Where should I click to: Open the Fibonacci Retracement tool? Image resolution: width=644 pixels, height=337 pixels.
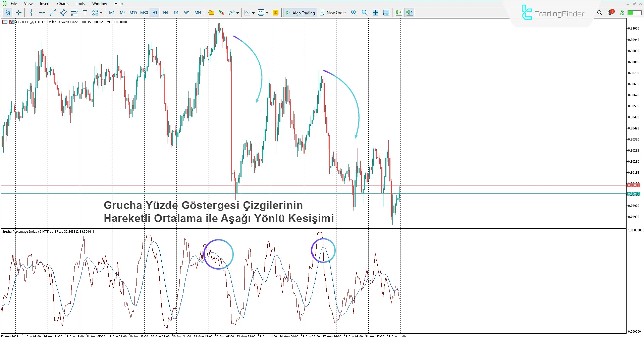pyautogui.click(x=74, y=12)
